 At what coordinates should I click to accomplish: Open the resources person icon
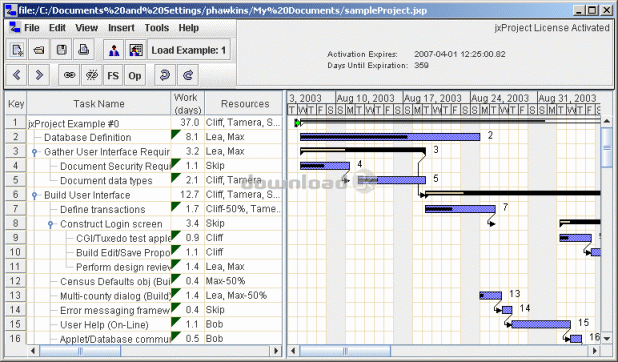[x=114, y=50]
